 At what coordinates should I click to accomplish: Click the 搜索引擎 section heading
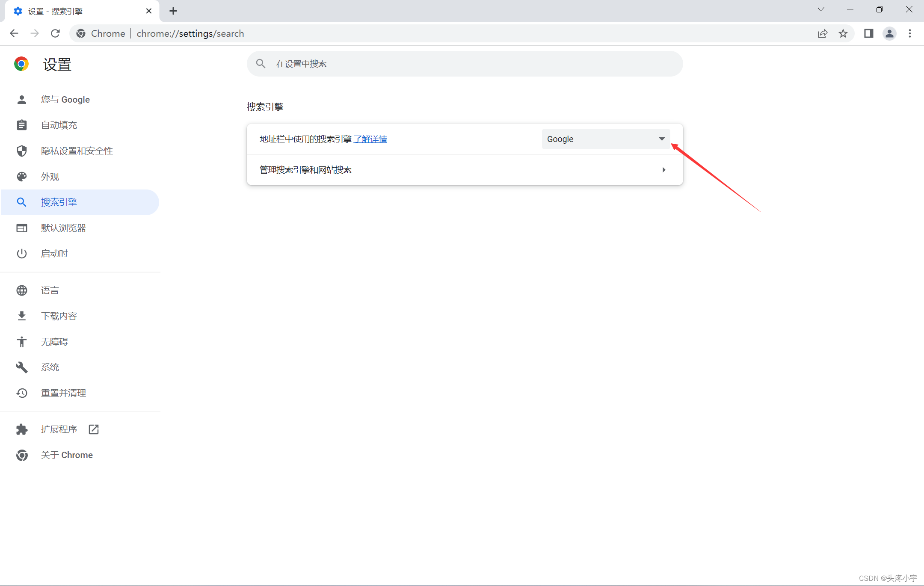[x=265, y=107]
